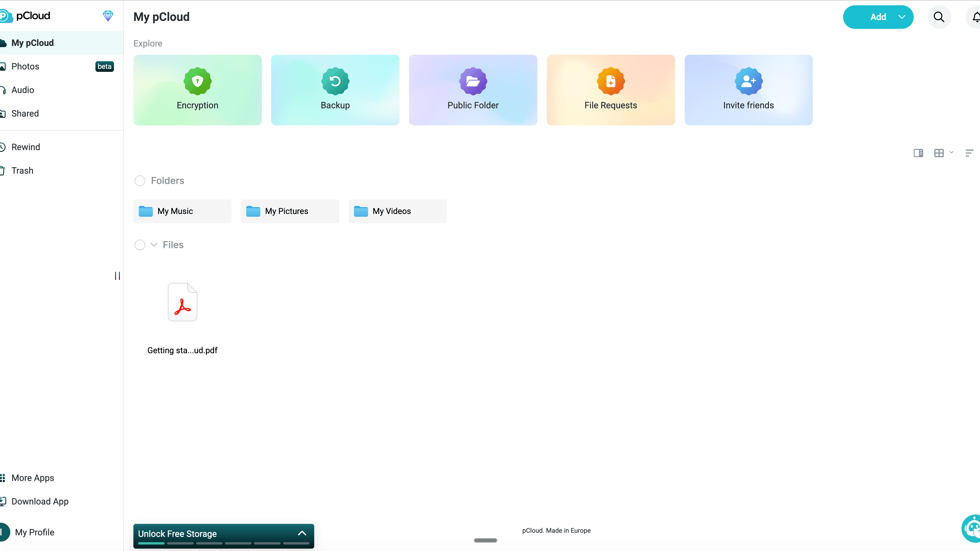
Task: Open the Public Folder
Action: [473, 90]
